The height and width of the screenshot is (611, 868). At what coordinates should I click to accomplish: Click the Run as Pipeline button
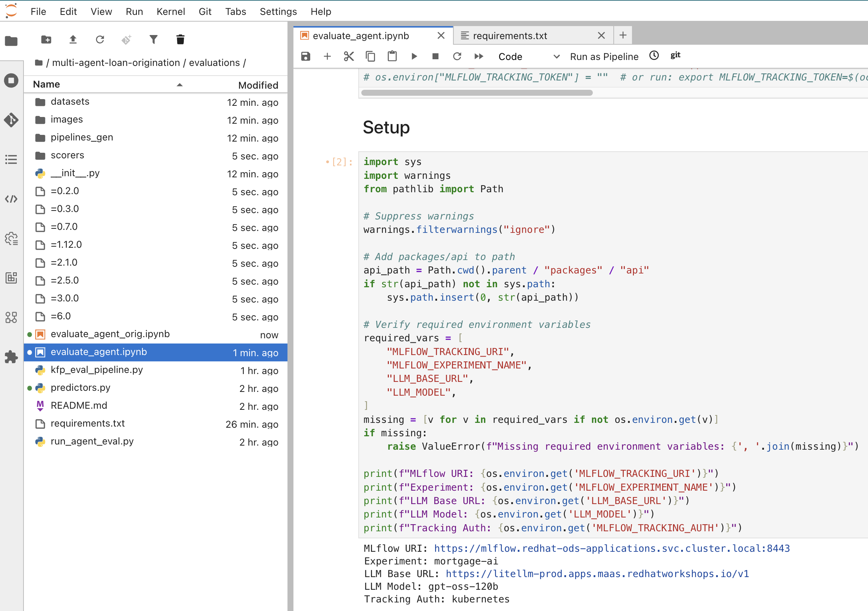[x=604, y=57]
